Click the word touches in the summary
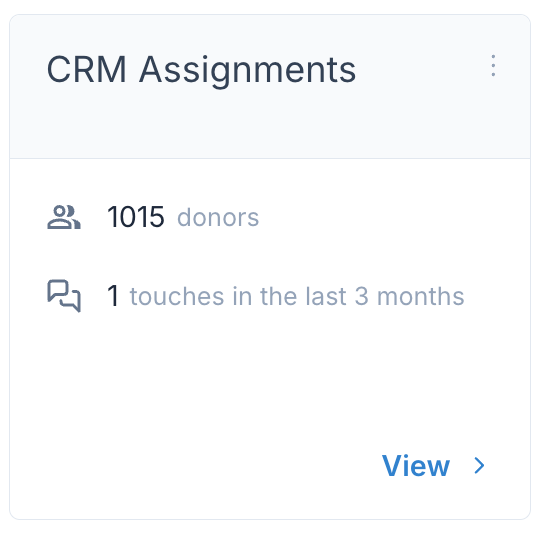The height and width of the screenshot is (536, 544). pyautogui.click(x=177, y=296)
